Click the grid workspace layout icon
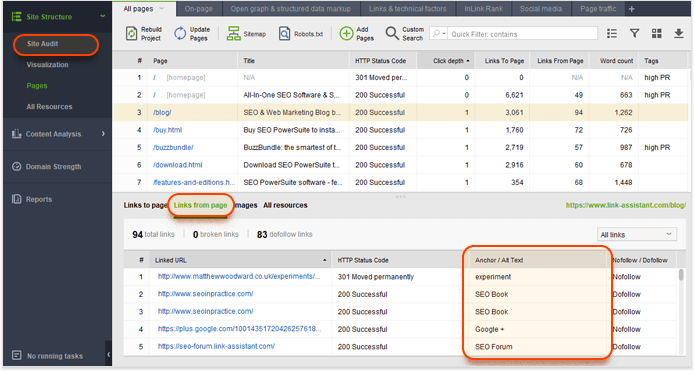This screenshot has height=371, width=694. coord(656,34)
